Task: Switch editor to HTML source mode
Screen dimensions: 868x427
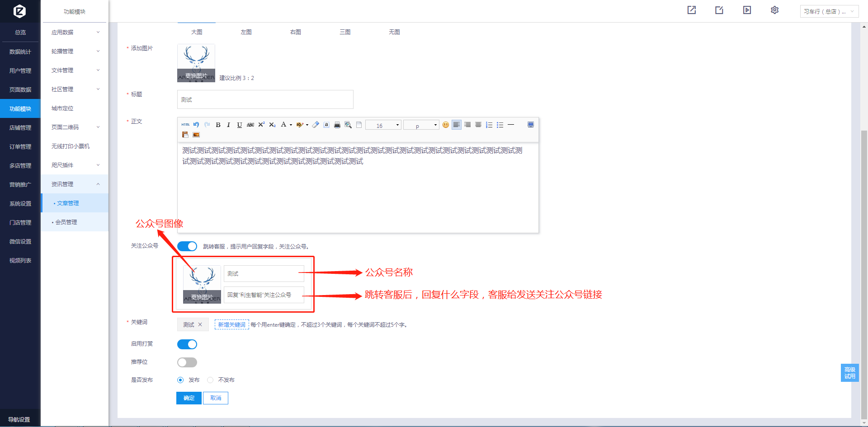Action: pyautogui.click(x=185, y=125)
